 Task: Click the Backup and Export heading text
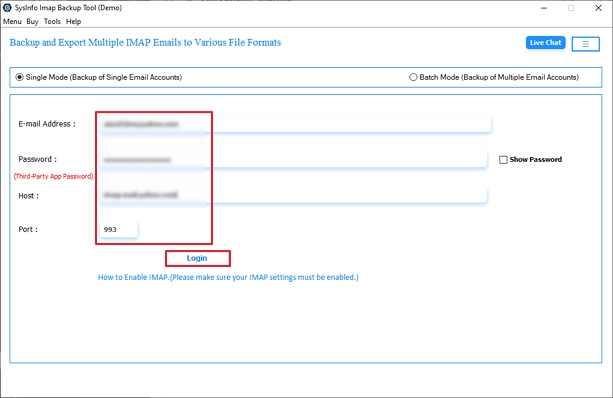tap(145, 43)
